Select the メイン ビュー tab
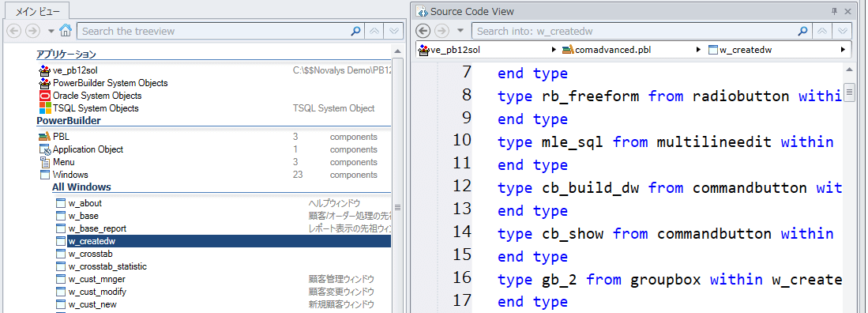The height and width of the screenshot is (313, 868). coord(38,10)
